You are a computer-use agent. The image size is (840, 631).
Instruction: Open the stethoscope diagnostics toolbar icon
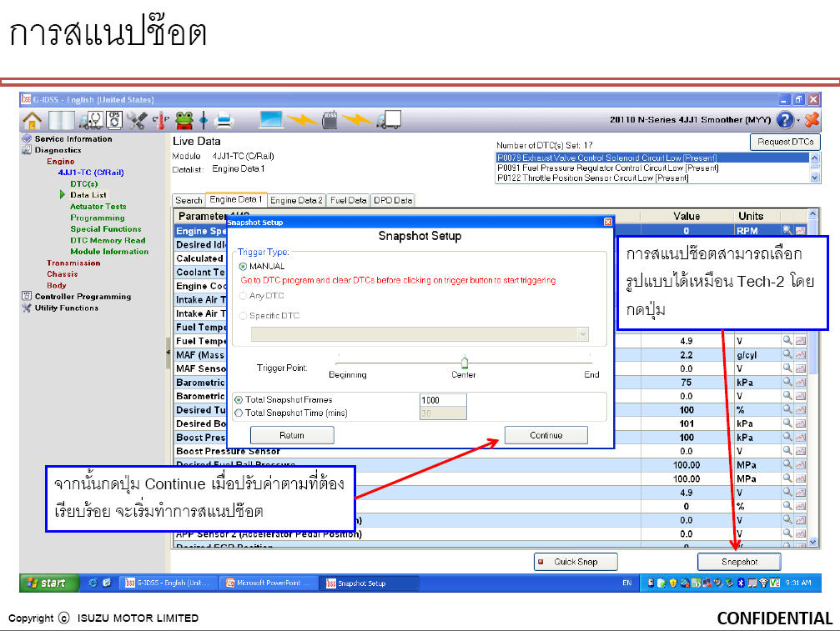[91, 120]
